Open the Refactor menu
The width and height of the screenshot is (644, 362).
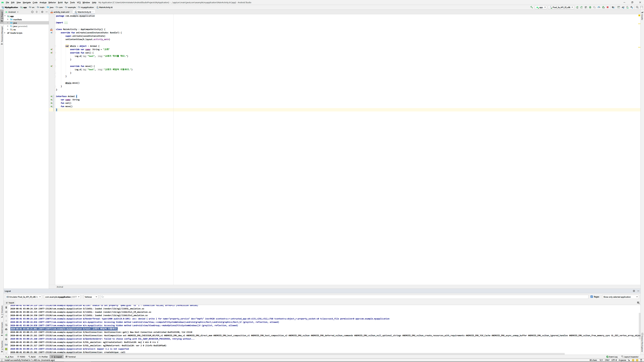[x=52, y=3]
